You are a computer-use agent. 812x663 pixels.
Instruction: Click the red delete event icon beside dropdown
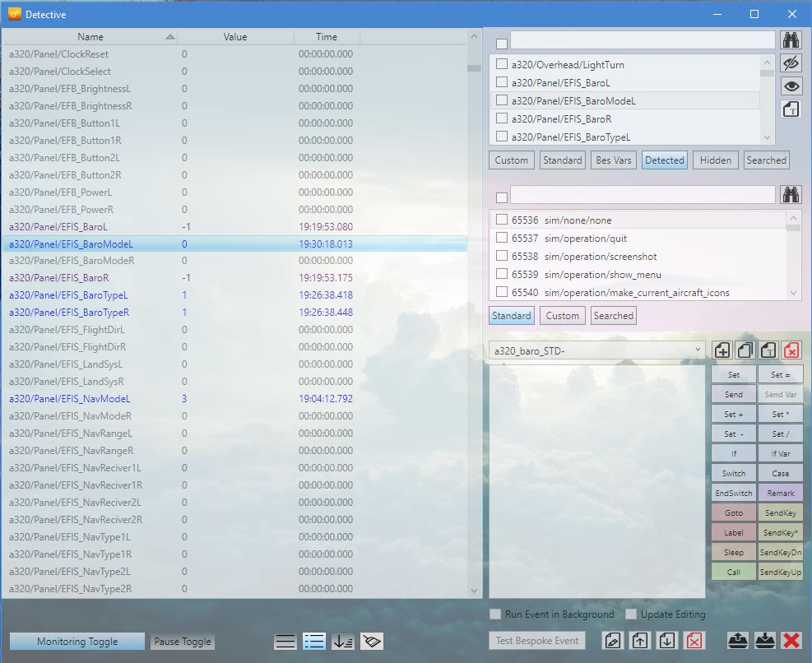[x=791, y=350]
